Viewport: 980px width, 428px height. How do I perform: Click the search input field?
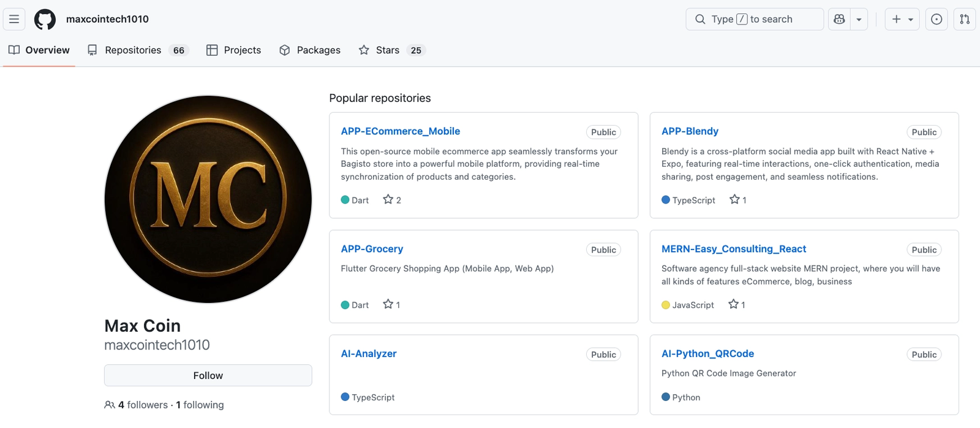click(x=755, y=19)
